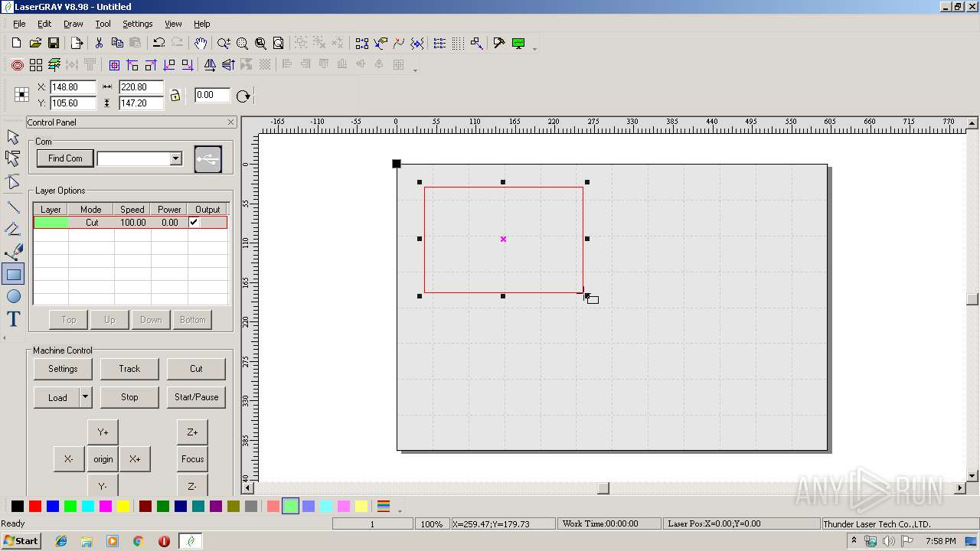Click the green monitor icon in toolbar
The image size is (980, 551).
[518, 44]
